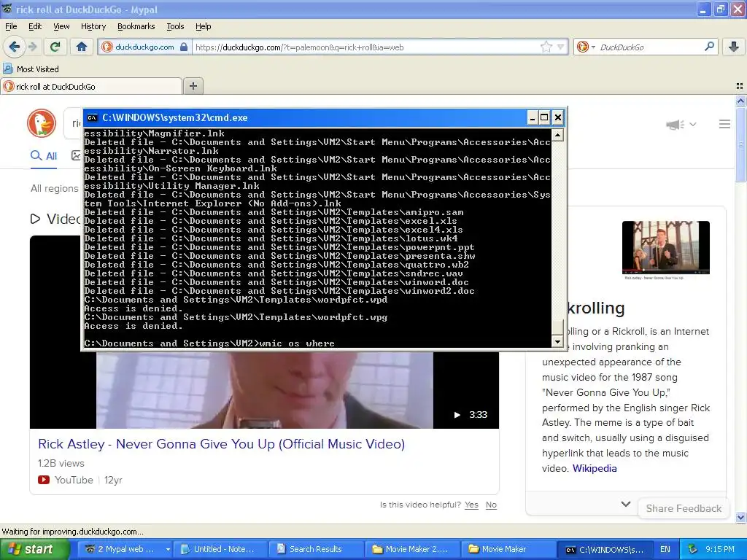Click the padlock site security icon
The width and height of the screenshot is (747, 560).
[184, 47]
